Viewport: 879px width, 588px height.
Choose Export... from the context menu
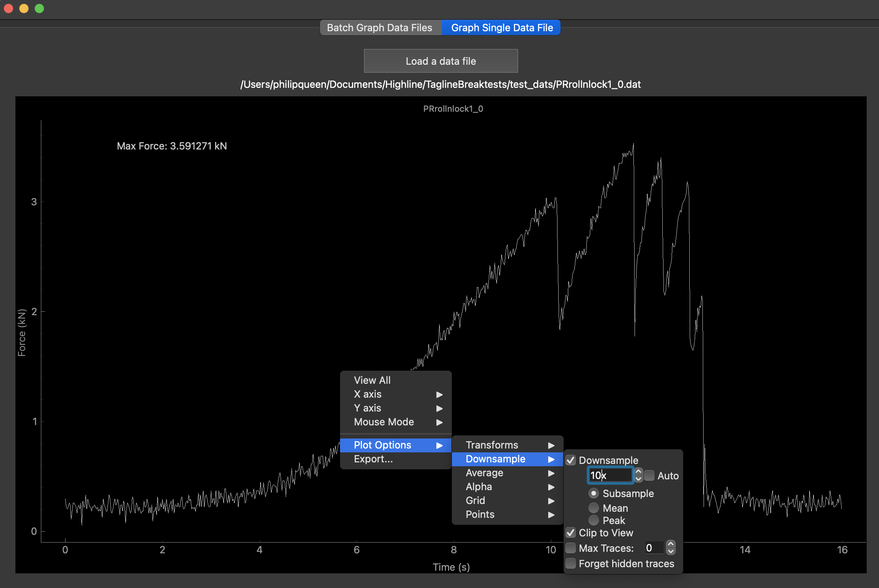pos(373,459)
